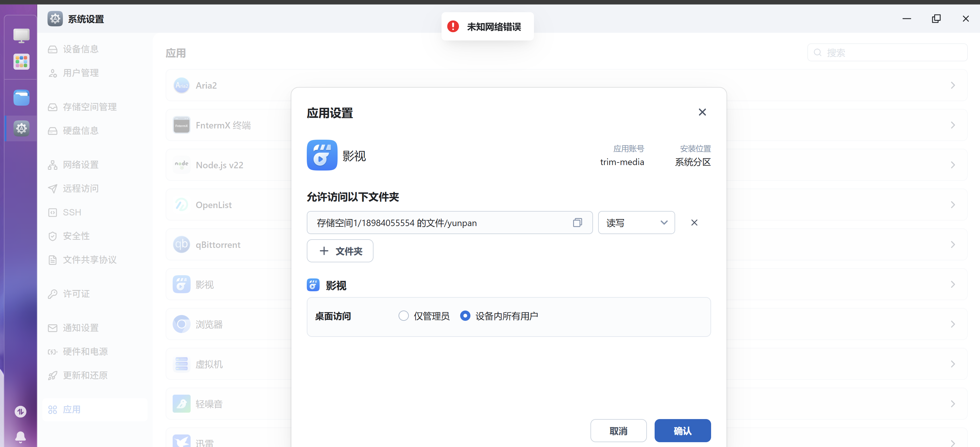Click the 确认 button
This screenshot has width=980, height=447.
(x=682, y=431)
